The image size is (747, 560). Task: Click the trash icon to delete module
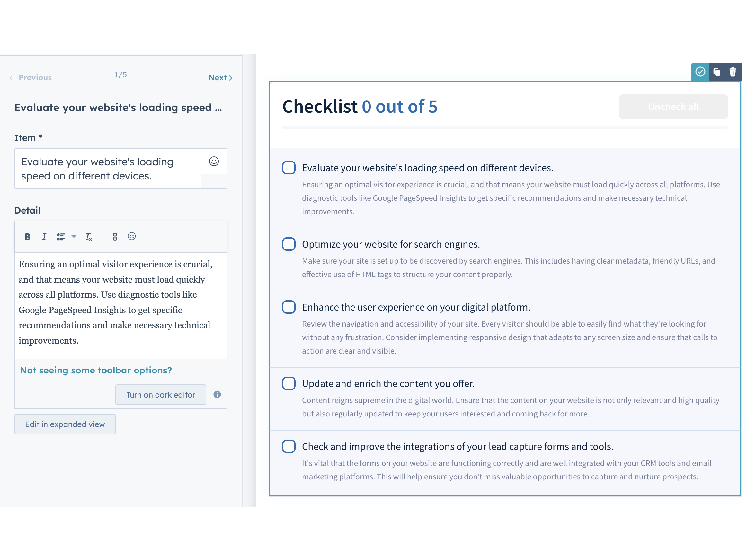coord(733,72)
